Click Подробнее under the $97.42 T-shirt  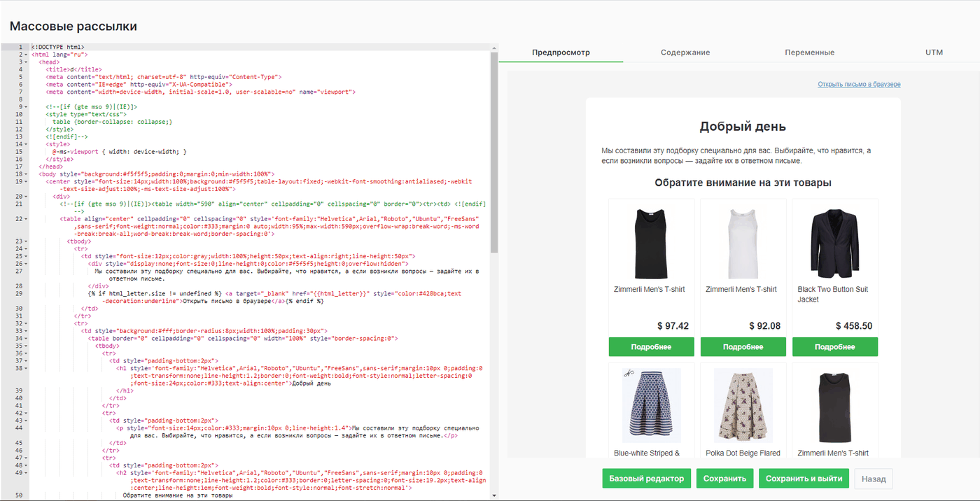click(x=651, y=347)
